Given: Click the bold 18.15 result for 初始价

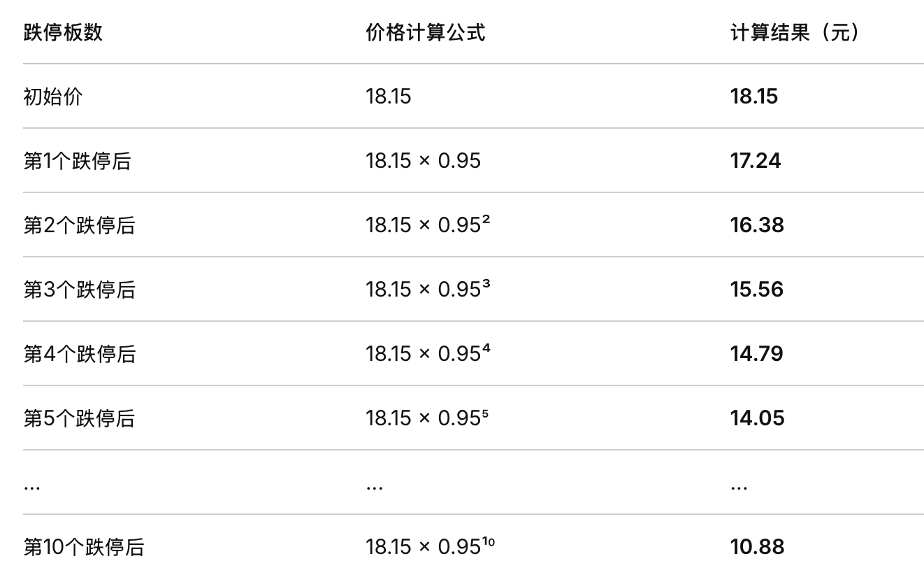Looking at the screenshot, I should (x=753, y=97).
